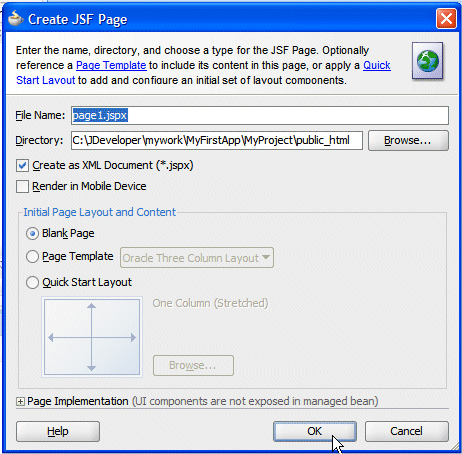Click the Directory path text field
The height and width of the screenshot is (454, 462).
pyautogui.click(x=217, y=140)
